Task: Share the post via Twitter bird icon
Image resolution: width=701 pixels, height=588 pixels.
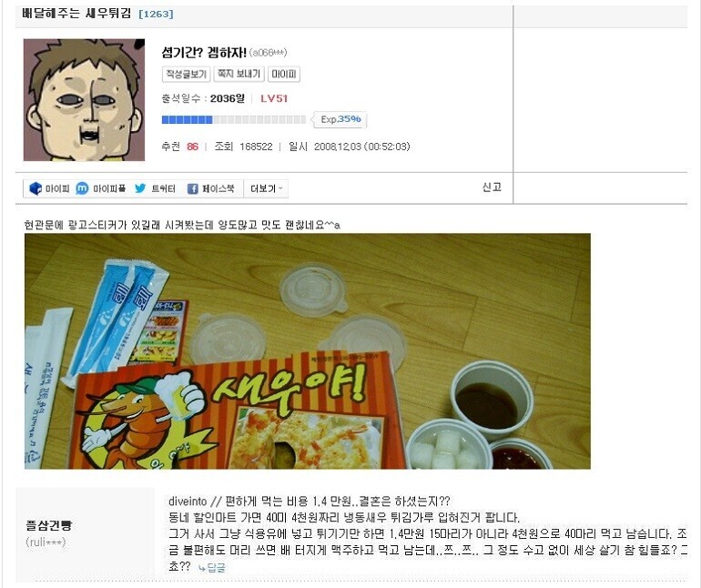Action: point(140,188)
